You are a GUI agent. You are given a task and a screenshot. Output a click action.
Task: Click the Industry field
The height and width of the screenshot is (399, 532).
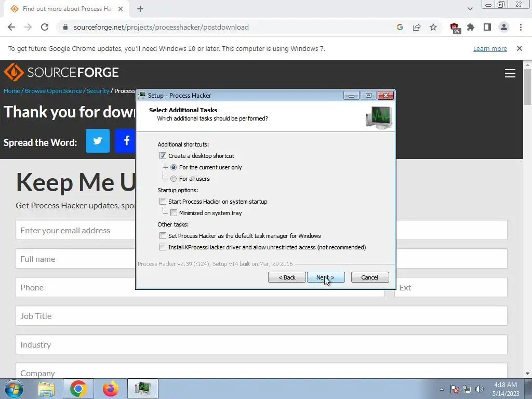click(262, 344)
